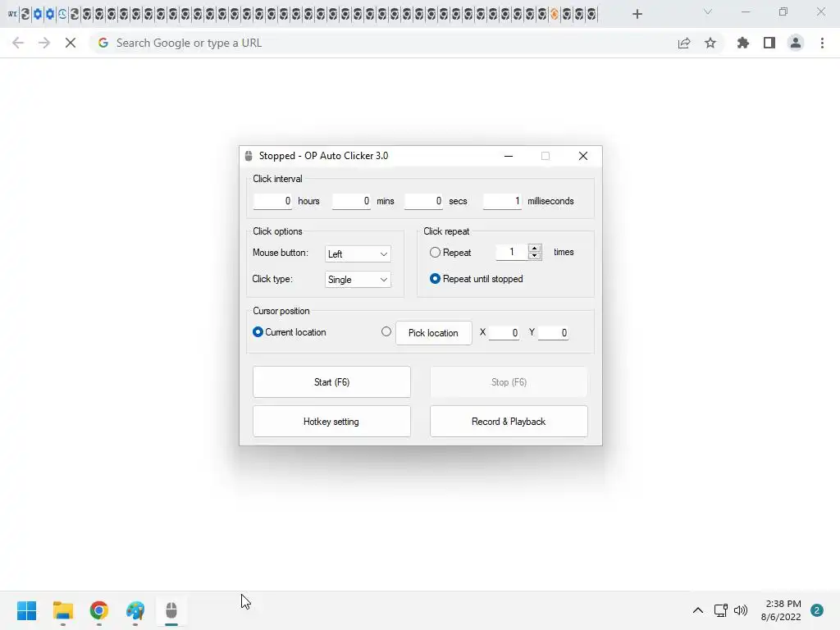The height and width of the screenshot is (630, 840).
Task: Click the mins interval field
Action: pos(351,201)
